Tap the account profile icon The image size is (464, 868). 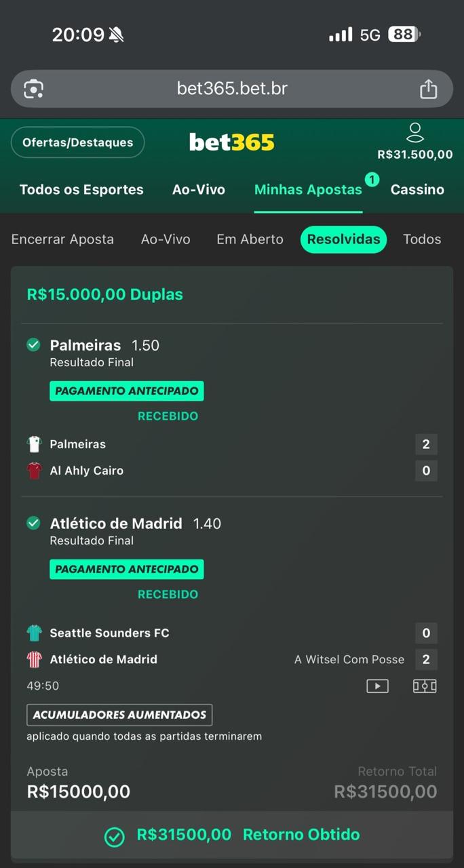coord(415,132)
